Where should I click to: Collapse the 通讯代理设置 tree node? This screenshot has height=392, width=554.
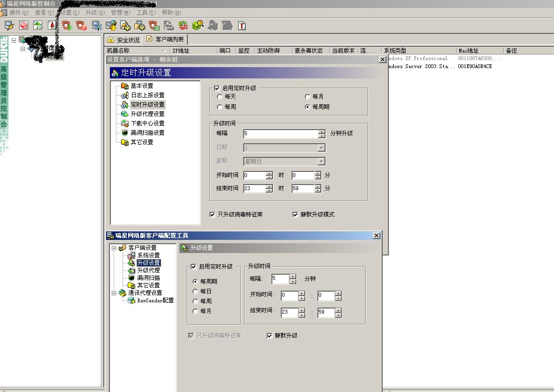pyautogui.click(x=114, y=293)
